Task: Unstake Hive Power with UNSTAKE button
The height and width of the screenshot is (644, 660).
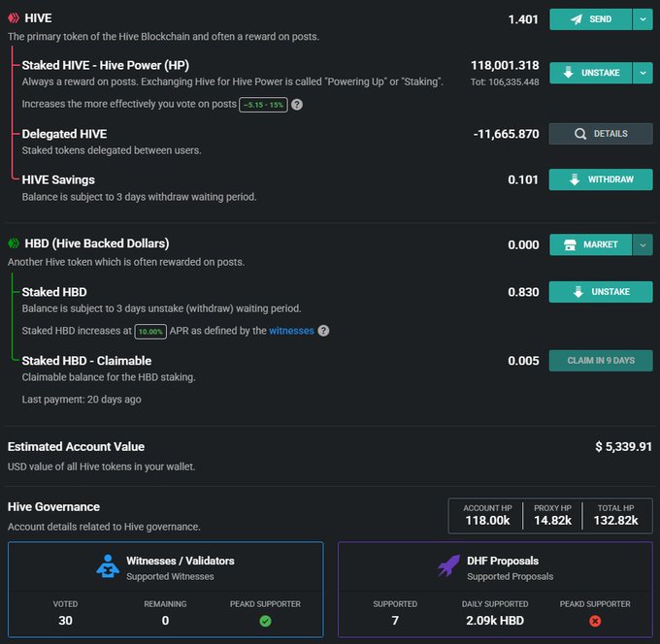Action: (590, 73)
